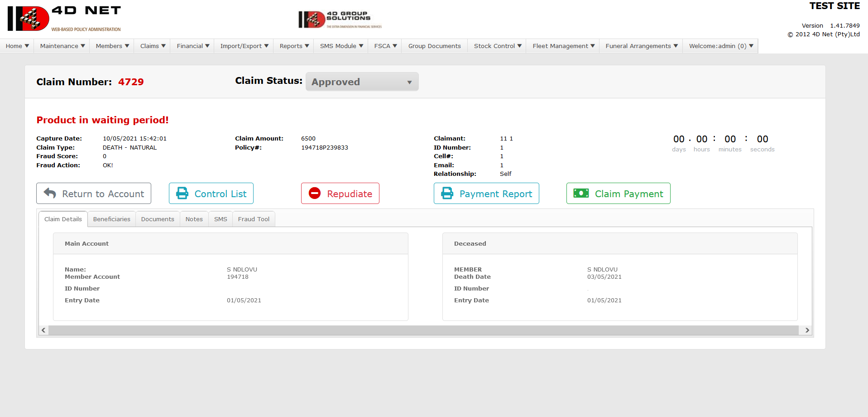Click the 'Product in waiting period!' warning
Viewport: 868px width, 417px height.
pyautogui.click(x=102, y=120)
